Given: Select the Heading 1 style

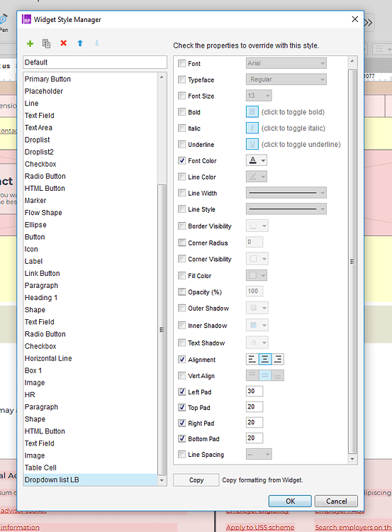Looking at the screenshot, I should (41, 297).
